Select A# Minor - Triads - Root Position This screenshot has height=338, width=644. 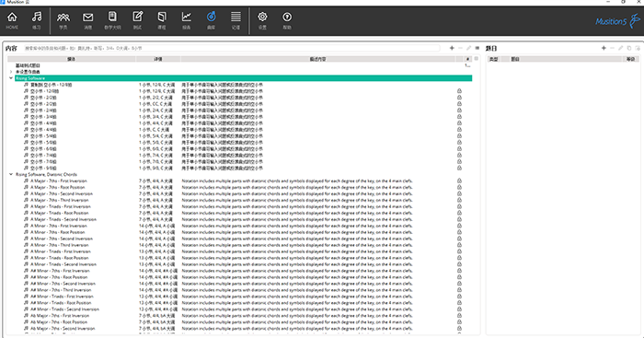coord(61,303)
